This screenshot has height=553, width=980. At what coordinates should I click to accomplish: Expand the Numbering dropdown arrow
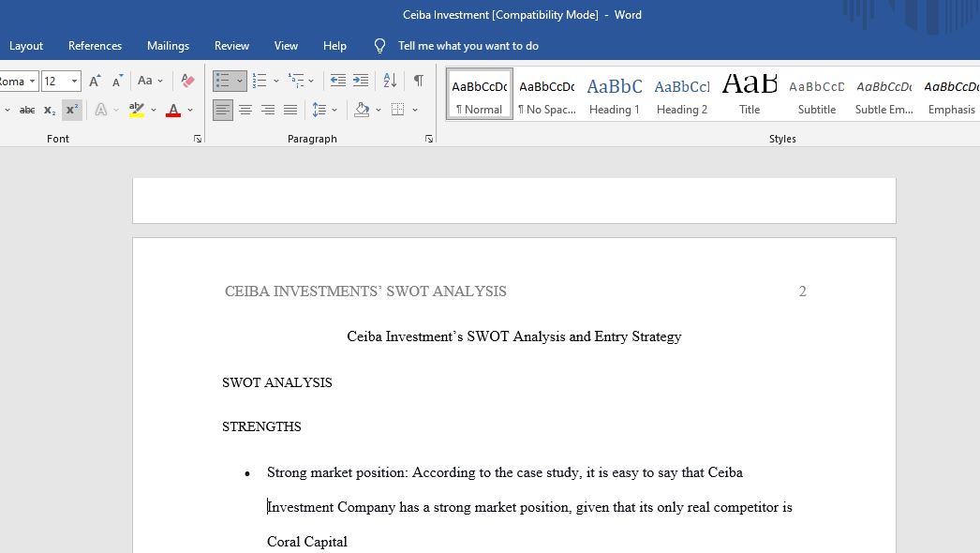pyautogui.click(x=276, y=82)
